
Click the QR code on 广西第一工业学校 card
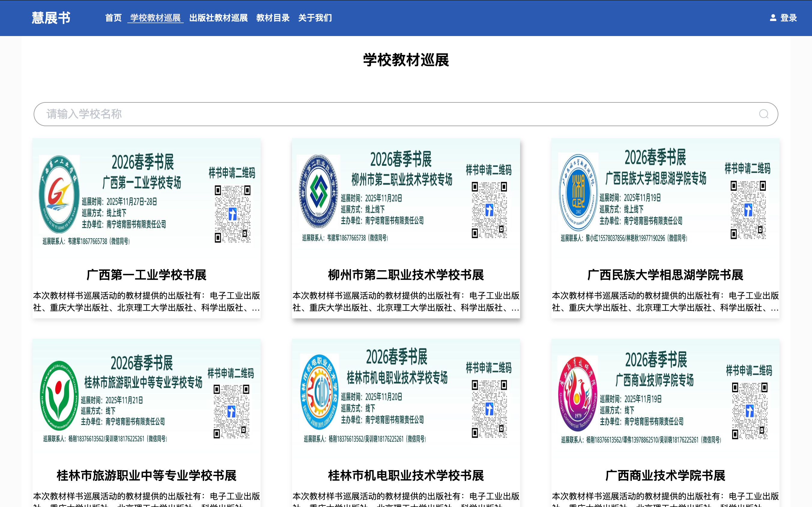(x=232, y=214)
